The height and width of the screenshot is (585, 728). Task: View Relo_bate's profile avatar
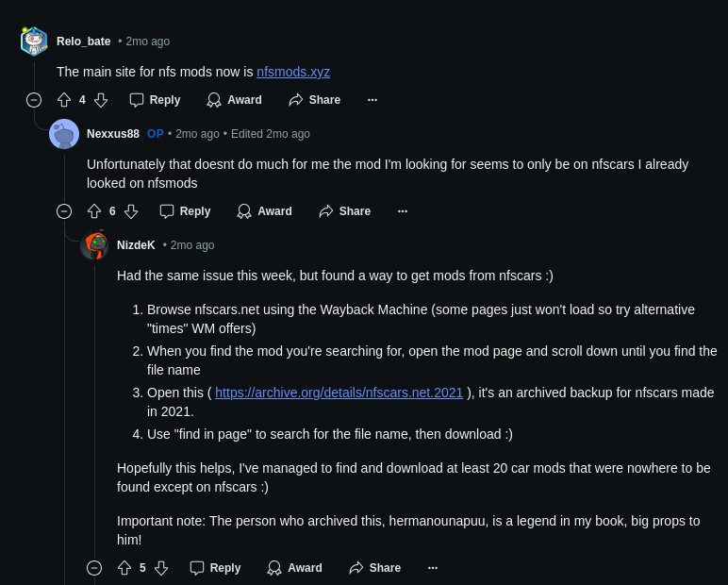pyautogui.click(x=34, y=42)
